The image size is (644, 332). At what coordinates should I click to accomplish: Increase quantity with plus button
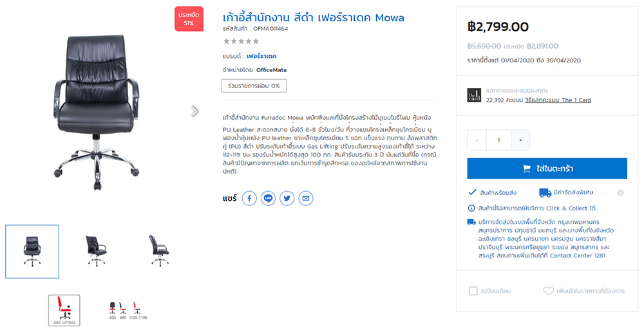pyautogui.click(x=520, y=140)
